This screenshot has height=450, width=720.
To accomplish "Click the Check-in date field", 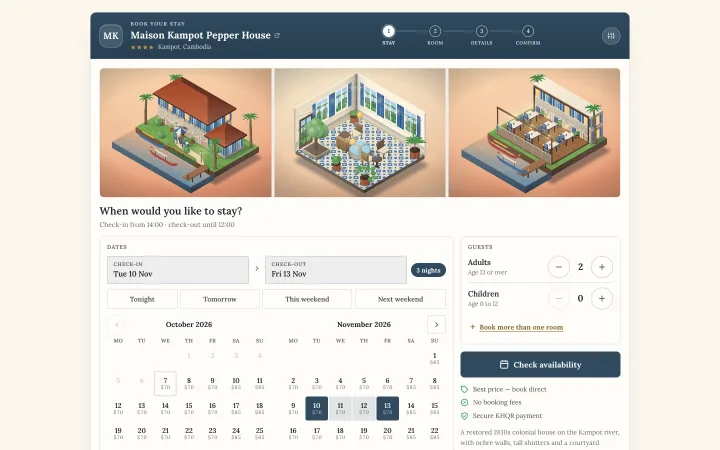I will pos(178,270).
